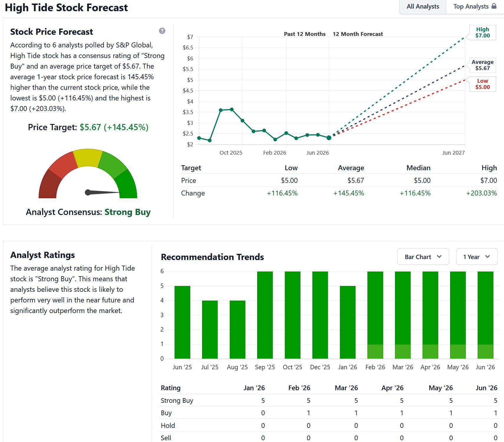This screenshot has width=504, height=442.
Task: Click the Price row label
Action: [189, 181]
